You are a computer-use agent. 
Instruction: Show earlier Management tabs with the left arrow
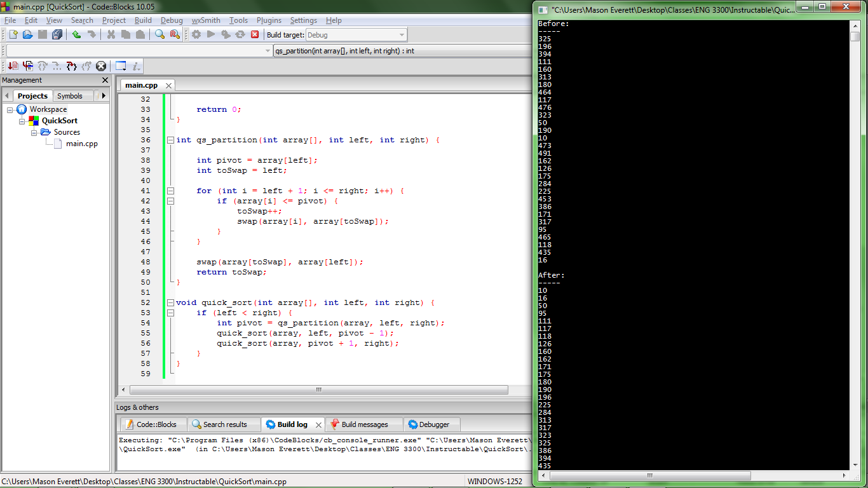click(x=7, y=96)
